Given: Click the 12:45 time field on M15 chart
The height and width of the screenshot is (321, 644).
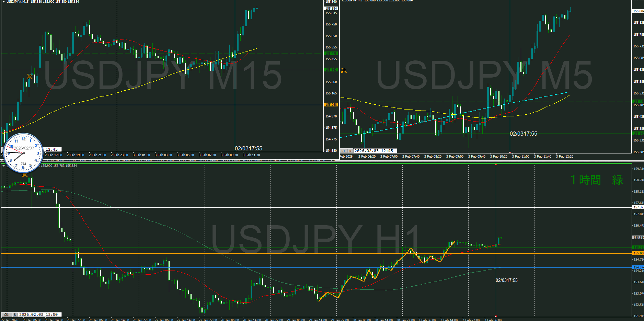Looking at the screenshot, I should (x=53, y=149).
